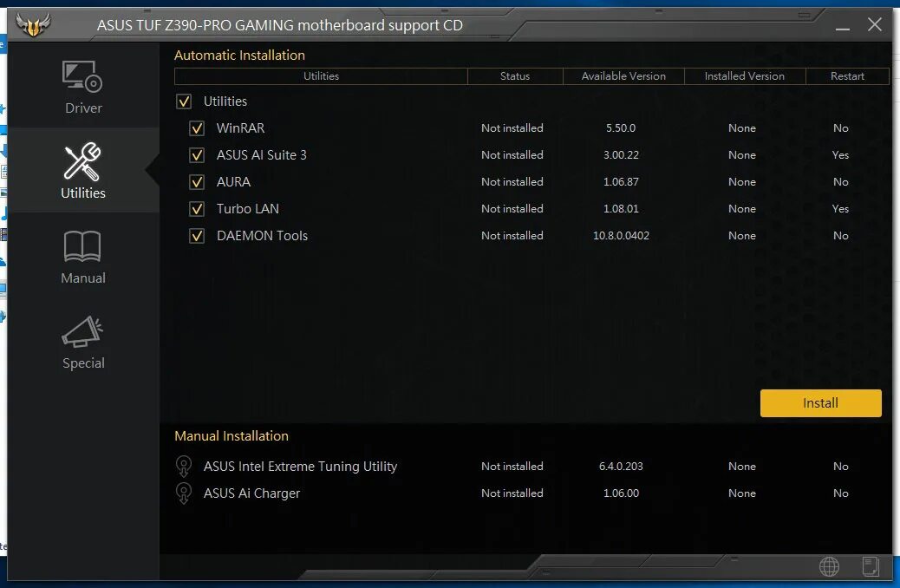The width and height of the screenshot is (900, 588).
Task: Click ASUS Ai Charger text
Action: click(252, 493)
